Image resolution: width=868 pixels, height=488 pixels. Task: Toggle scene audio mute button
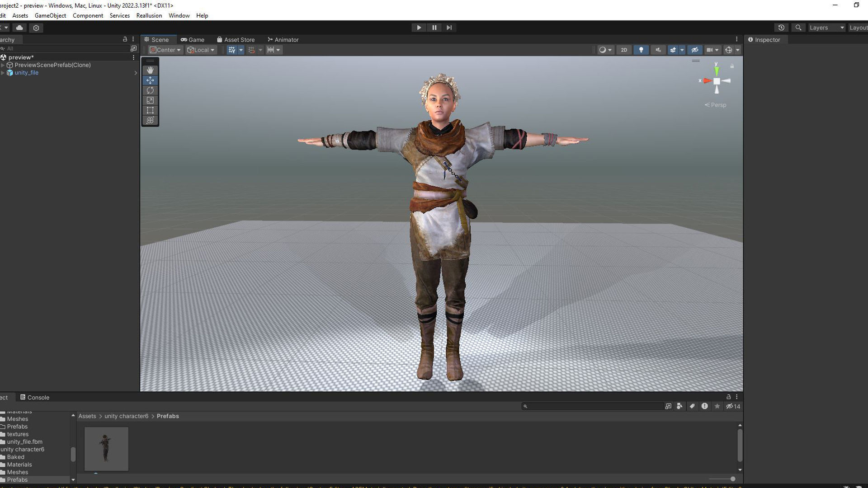point(658,50)
